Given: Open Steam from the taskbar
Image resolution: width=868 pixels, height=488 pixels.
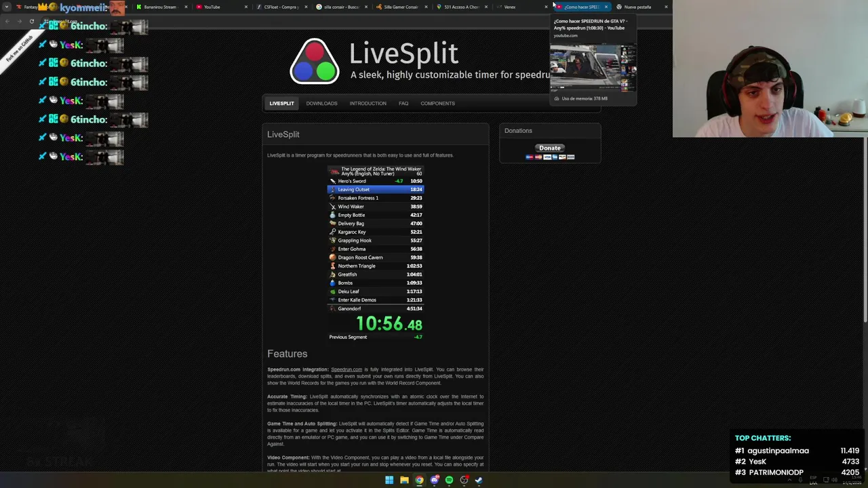Looking at the screenshot, I should (x=479, y=480).
